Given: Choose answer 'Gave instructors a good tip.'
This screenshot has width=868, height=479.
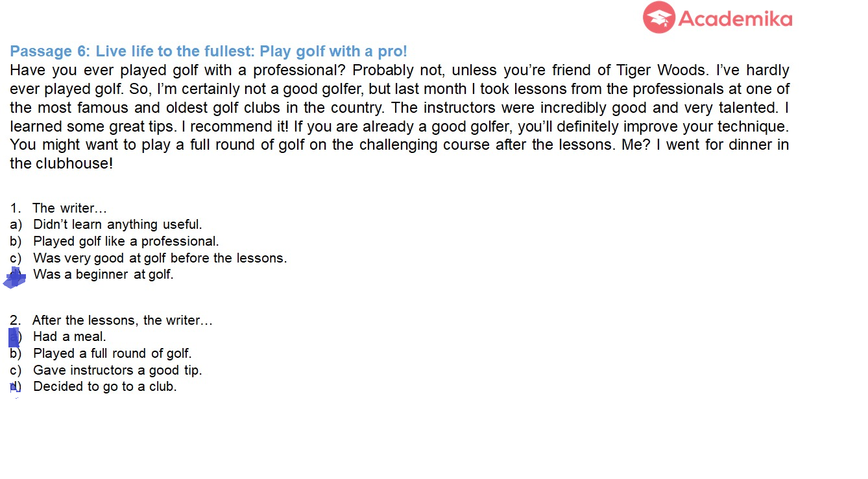Looking at the screenshot, I should pyautogui.click(x=117, y=370).
